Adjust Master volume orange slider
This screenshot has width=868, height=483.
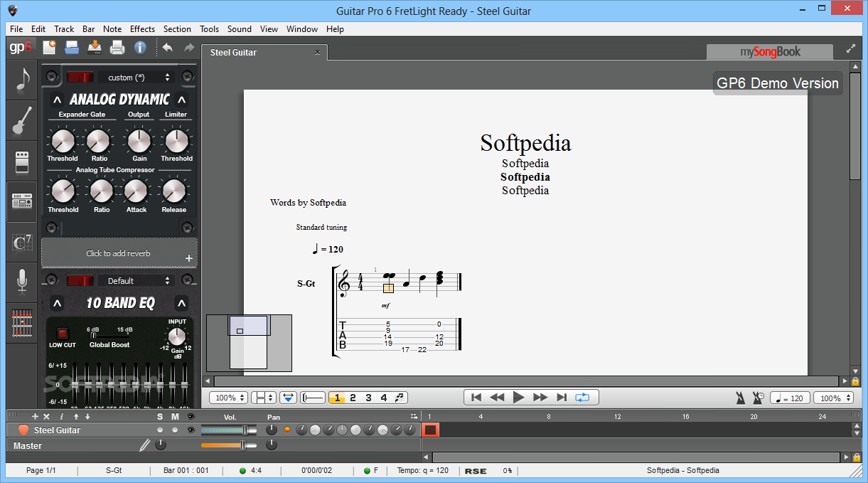point(229,445)
